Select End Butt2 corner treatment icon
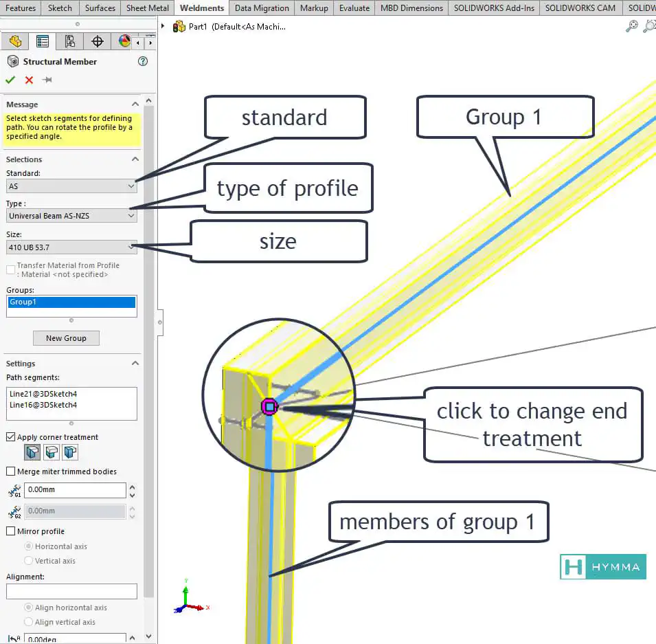 click(70, 452)
